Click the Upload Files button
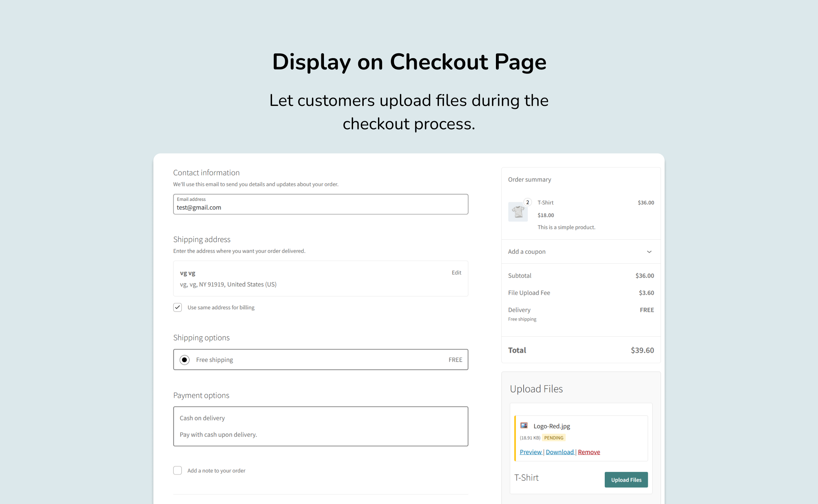This screenshot has width=818, height=504. coord(626,480)
